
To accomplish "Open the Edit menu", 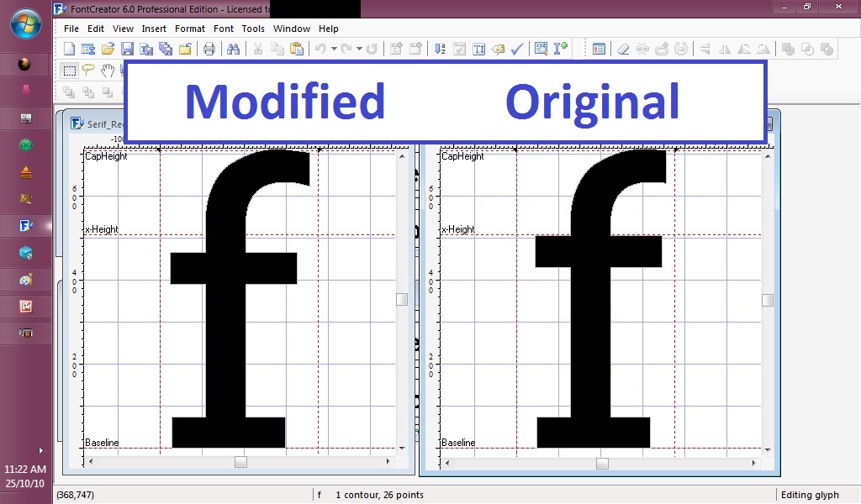I will tap(96, 29).
